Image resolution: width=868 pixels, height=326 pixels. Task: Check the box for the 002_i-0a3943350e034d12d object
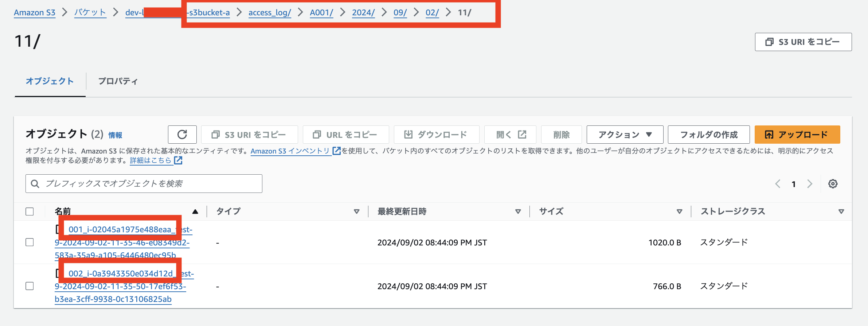point(30,286)
